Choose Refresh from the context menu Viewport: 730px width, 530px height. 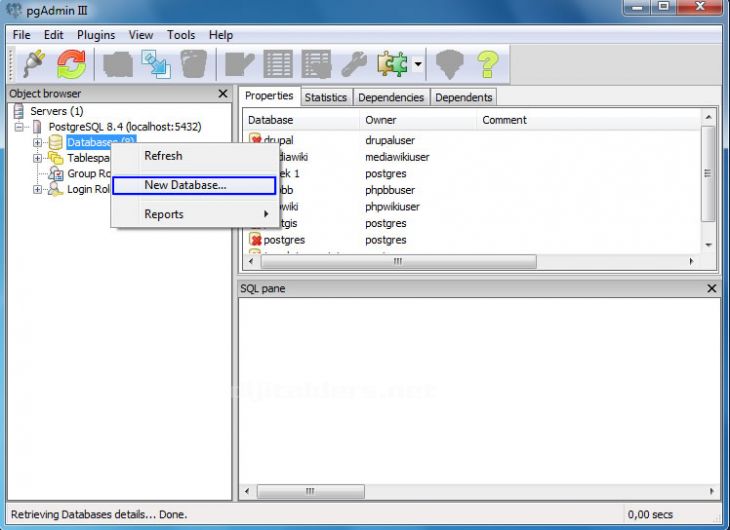pos(194,156)
